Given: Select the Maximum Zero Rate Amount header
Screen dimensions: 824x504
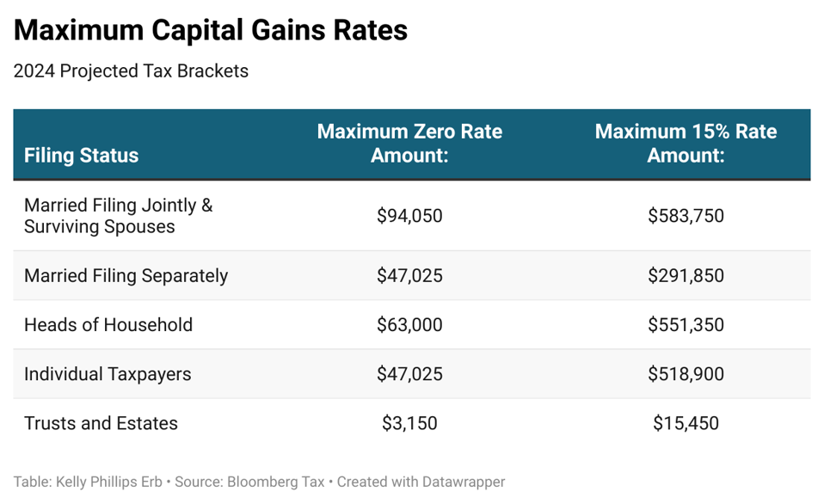Looking at the screenshot, I should 409,144.
